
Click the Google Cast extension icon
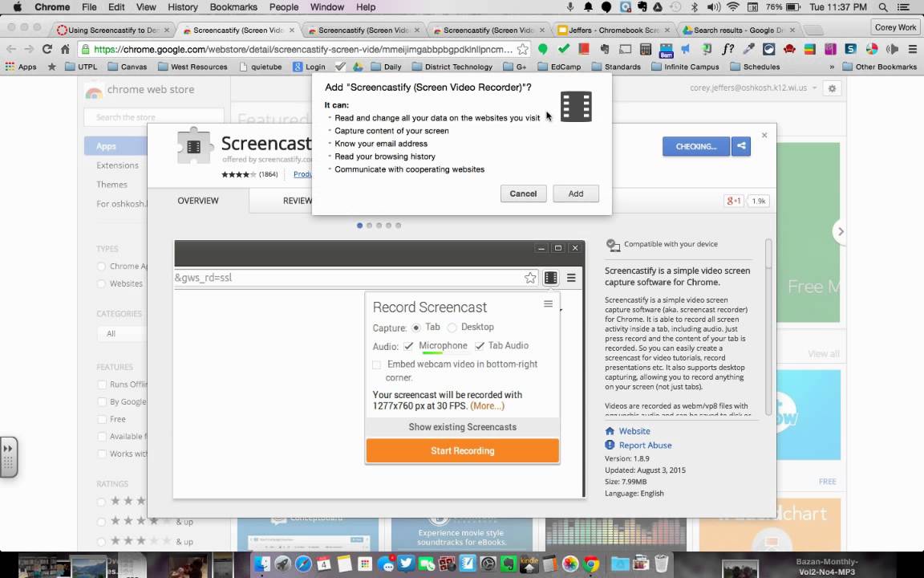tap(625, 49)
